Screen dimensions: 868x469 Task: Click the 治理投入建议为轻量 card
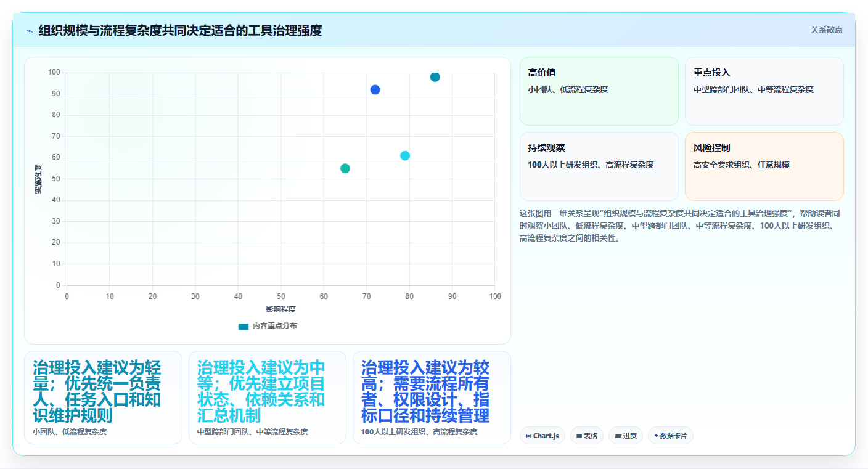tap(103, 398)
